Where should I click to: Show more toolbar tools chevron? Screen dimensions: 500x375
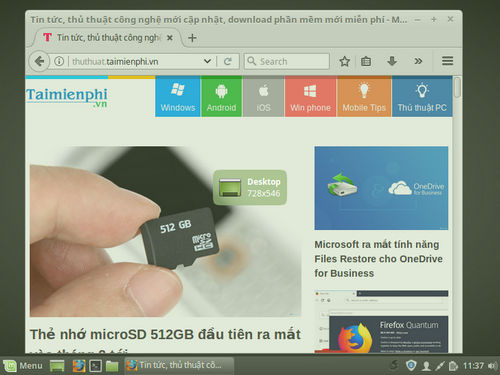418,61
